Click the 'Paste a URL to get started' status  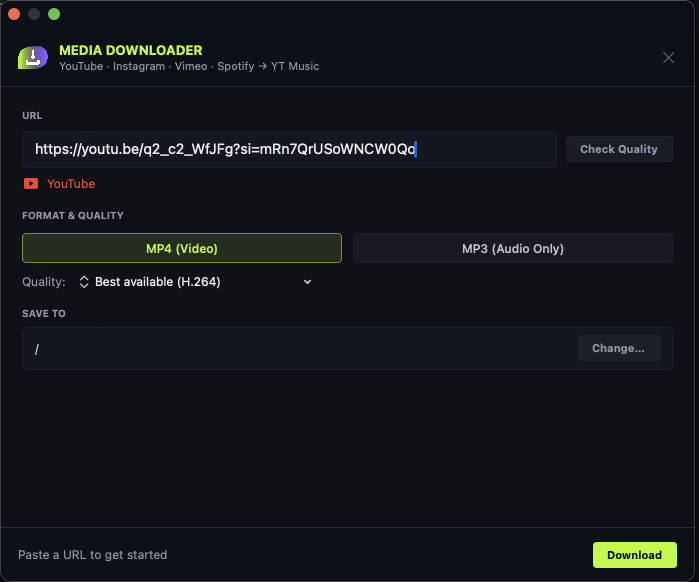pos(93,555)
